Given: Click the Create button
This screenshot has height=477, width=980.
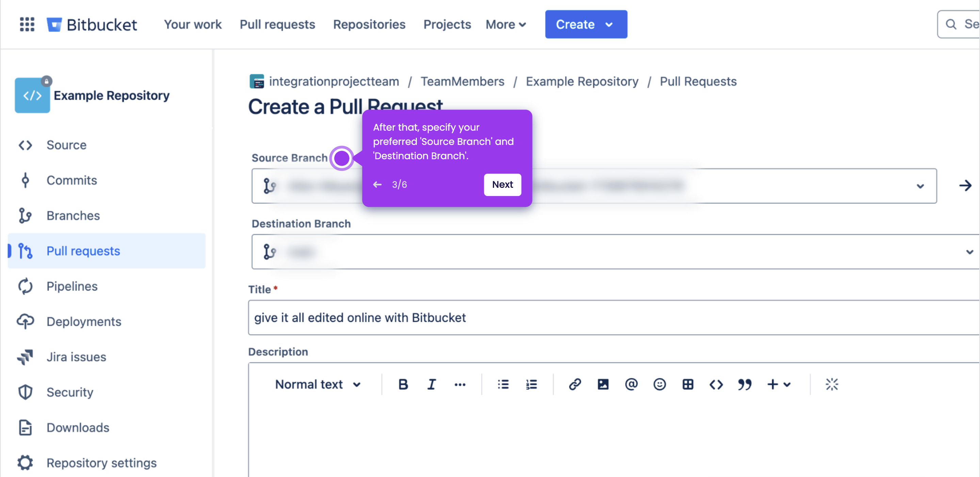Looking at the screenshot, I should 586,24.
